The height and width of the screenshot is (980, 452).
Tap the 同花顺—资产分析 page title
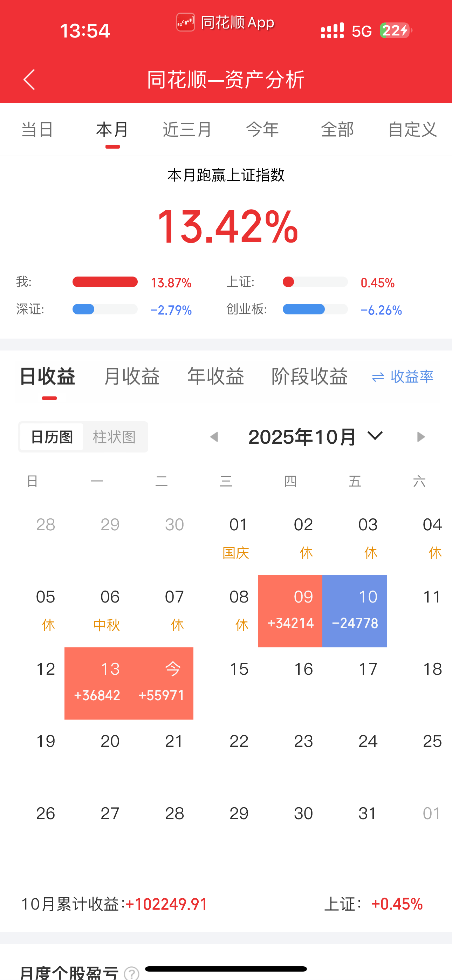click(x=226, y=80)
